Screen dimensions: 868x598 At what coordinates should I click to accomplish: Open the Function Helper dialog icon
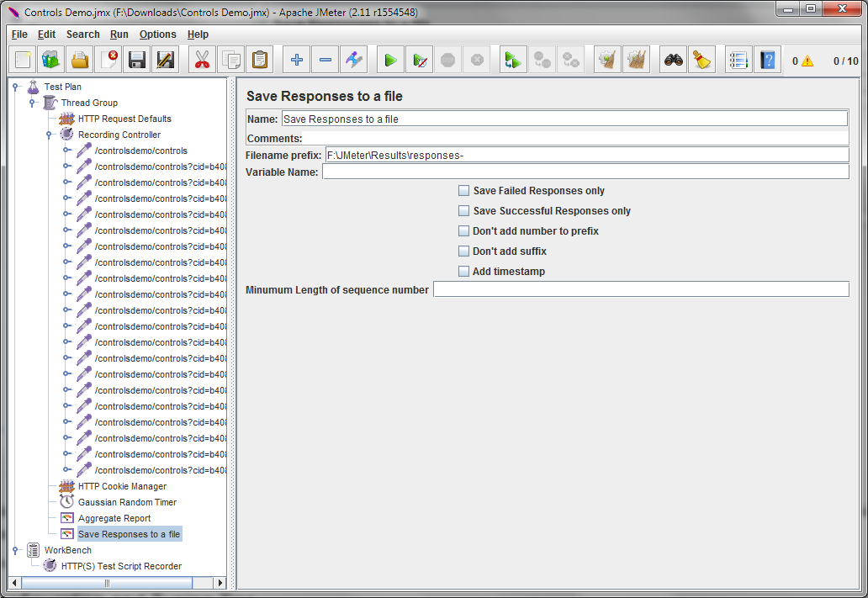pos(738,60)
